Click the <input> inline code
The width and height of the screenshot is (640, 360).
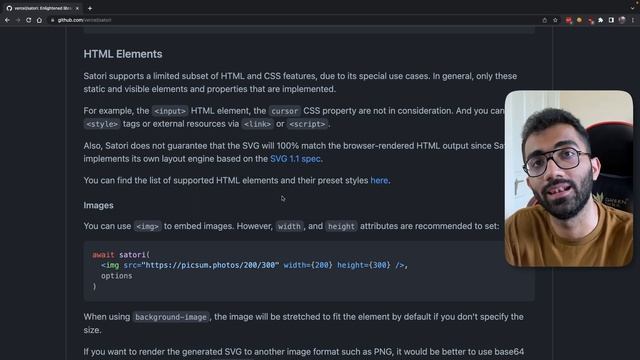tap(170, 111)
